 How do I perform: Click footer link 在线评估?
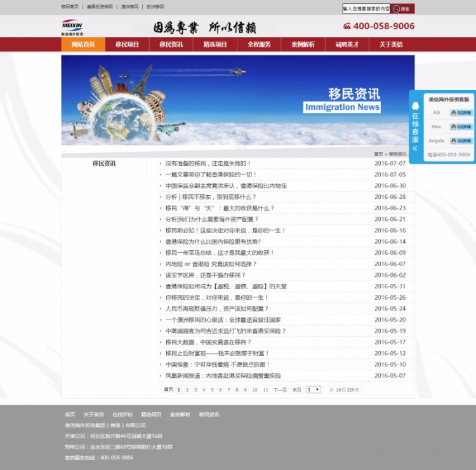click(122, 414)
